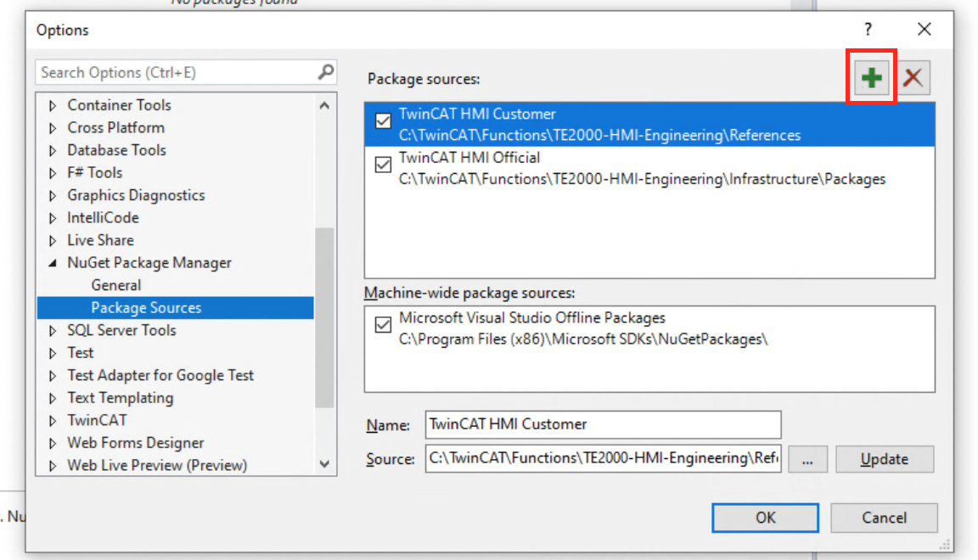Toggle TwinCAT HMI Customer source checkbox
This screenshot has width=978, height=560.
tap(383, 120)
